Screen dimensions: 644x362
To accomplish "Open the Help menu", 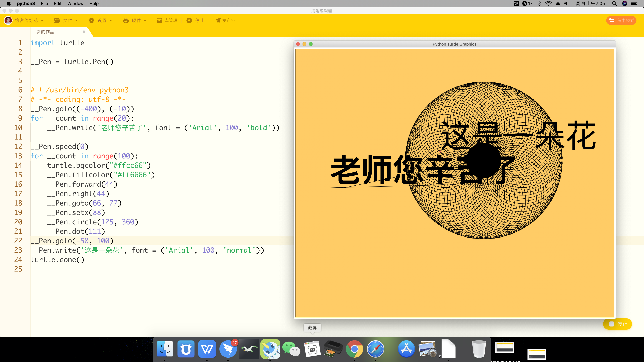I will point(94,3).
